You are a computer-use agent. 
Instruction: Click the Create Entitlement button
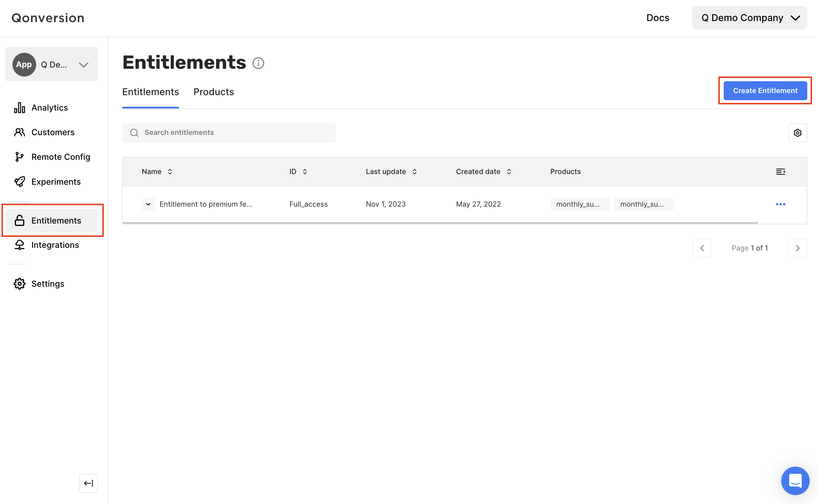click(x=765, y=91)
